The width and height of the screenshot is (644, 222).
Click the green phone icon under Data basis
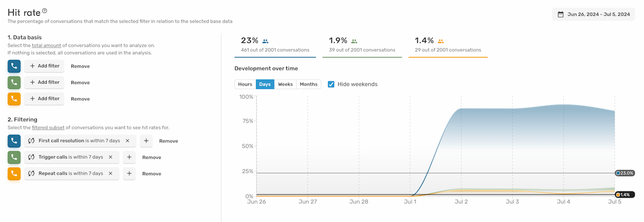click(14, 83)
